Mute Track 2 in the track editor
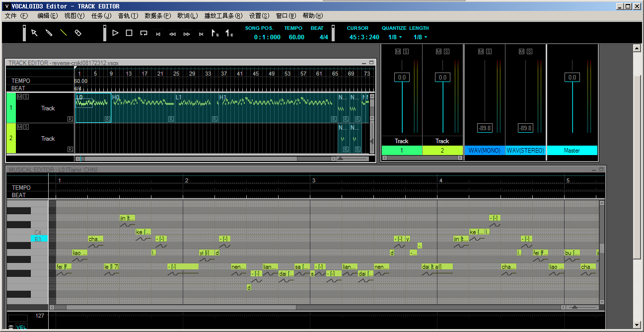This screenshot has width=644, height=332. point(19,127)
